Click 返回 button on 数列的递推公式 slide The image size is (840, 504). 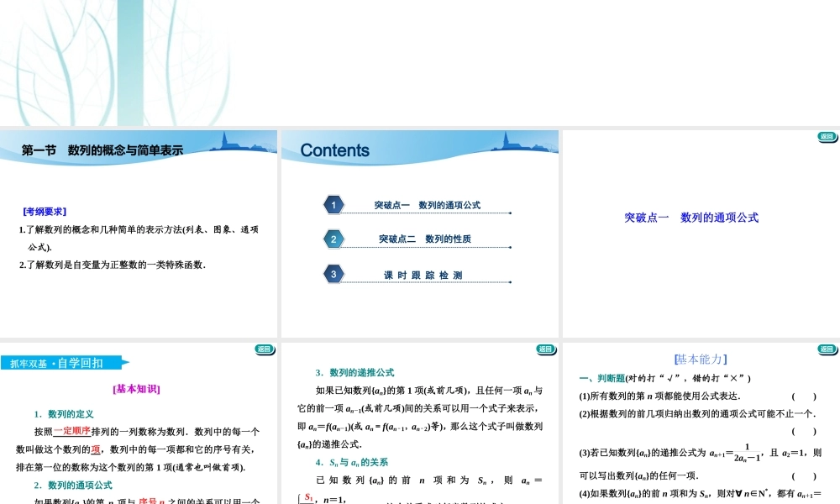click(544, 348)
